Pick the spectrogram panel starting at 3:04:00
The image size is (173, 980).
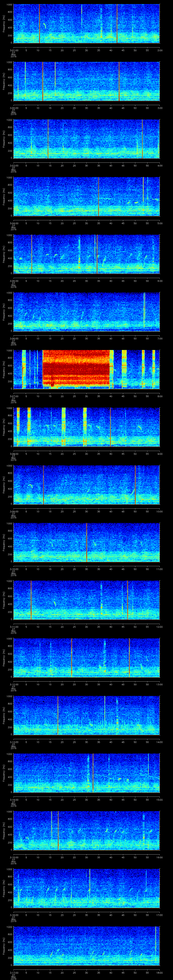coord(87,197)
